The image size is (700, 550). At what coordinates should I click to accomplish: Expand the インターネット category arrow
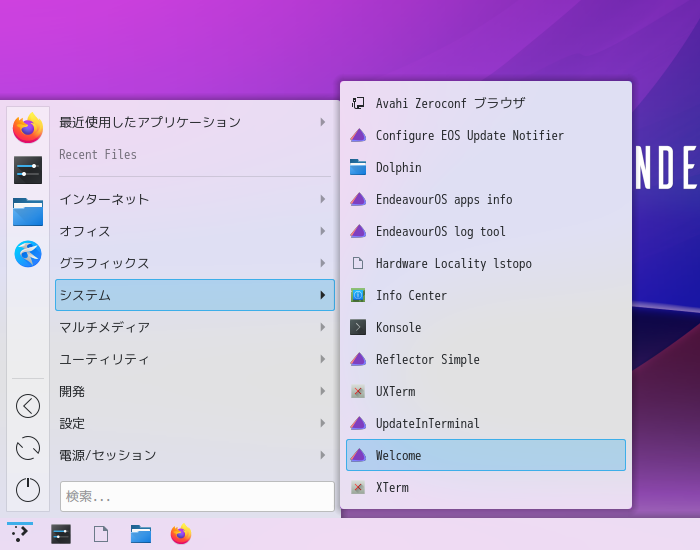(323, 199)
